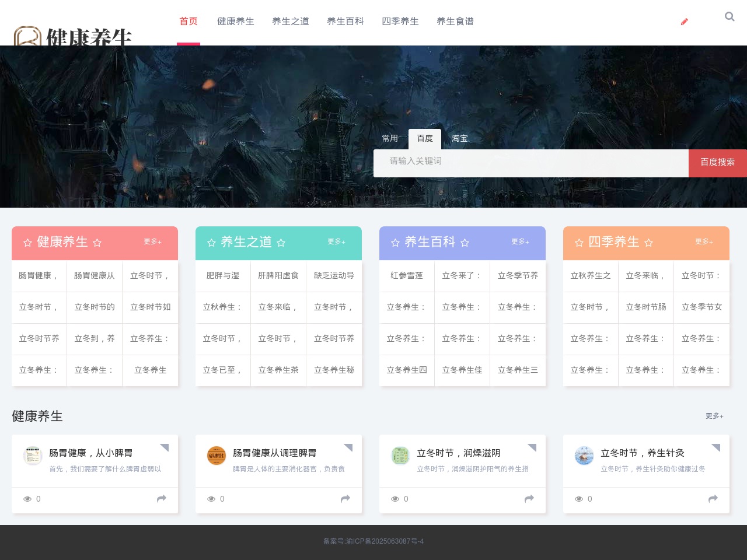Select the 百度 search tab
Image resolution: width=747 pixels, height=560 pixels.
(x=425, y=139)
